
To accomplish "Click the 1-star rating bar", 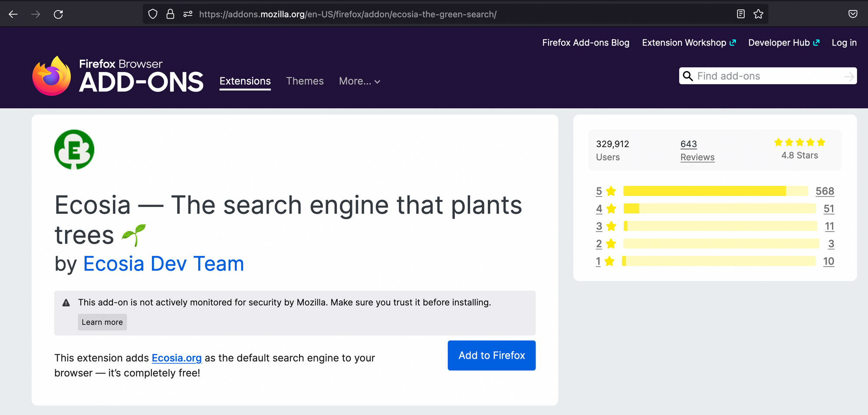I will point(719,261).
